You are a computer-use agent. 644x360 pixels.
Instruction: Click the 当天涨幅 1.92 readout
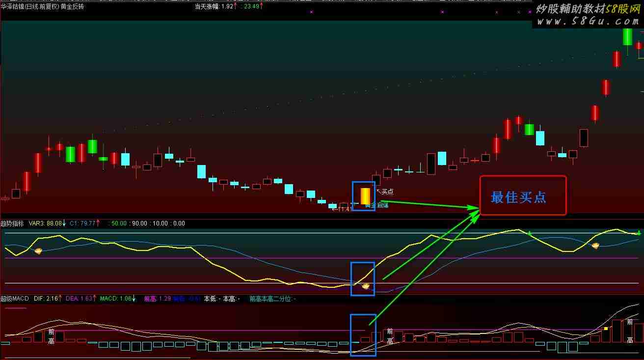click(x=215, y=6)
